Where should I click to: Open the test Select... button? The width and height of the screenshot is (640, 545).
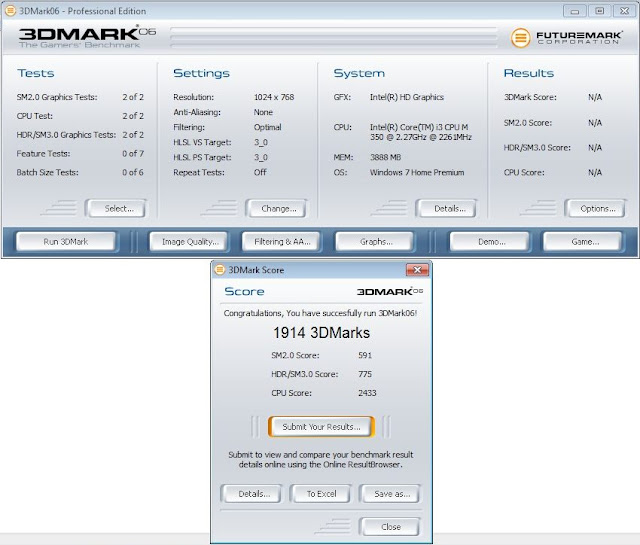116,208
